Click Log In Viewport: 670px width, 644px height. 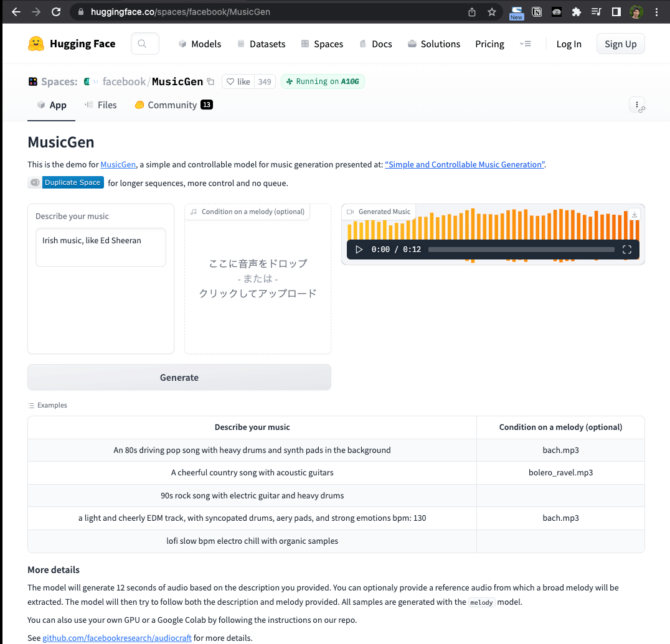click(569, 44)
